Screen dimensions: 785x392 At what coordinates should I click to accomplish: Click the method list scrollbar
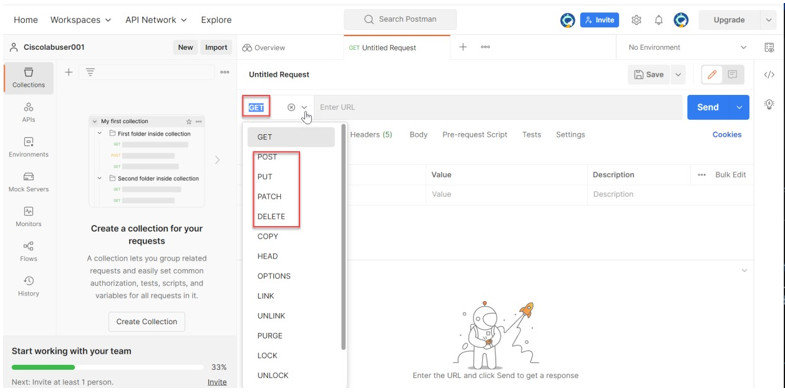coord(343,238)
